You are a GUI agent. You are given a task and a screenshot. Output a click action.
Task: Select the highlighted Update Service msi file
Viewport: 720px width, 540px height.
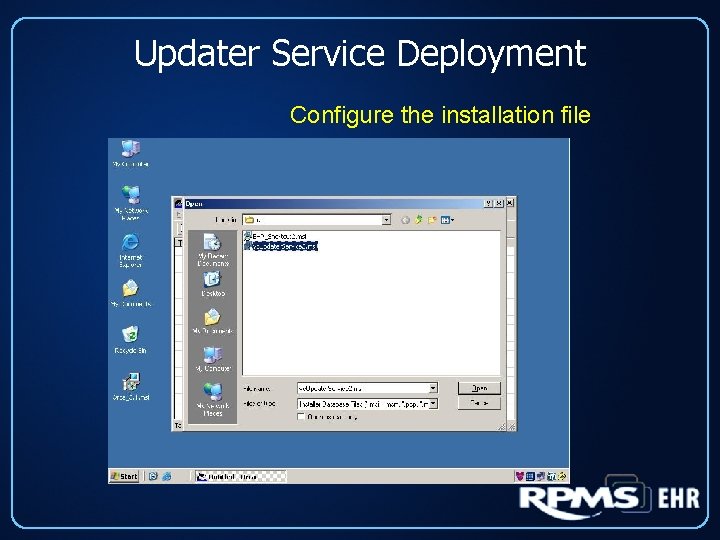[281, 246]
